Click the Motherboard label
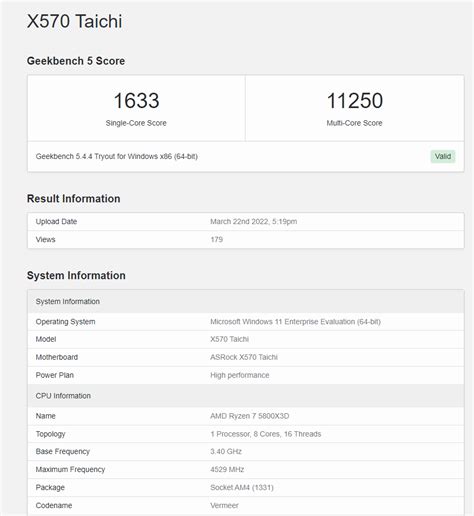Screen dimensions: 474x516 [57, 357]
